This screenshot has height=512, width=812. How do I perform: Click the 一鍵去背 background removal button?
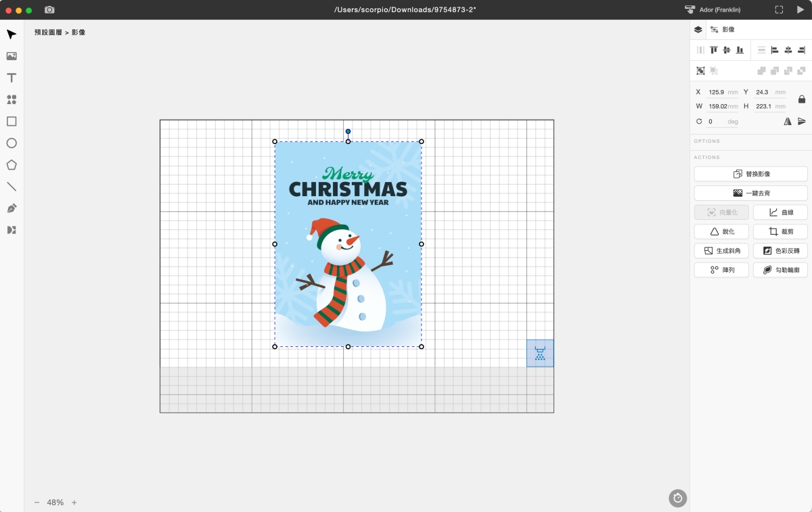[750, 193]
